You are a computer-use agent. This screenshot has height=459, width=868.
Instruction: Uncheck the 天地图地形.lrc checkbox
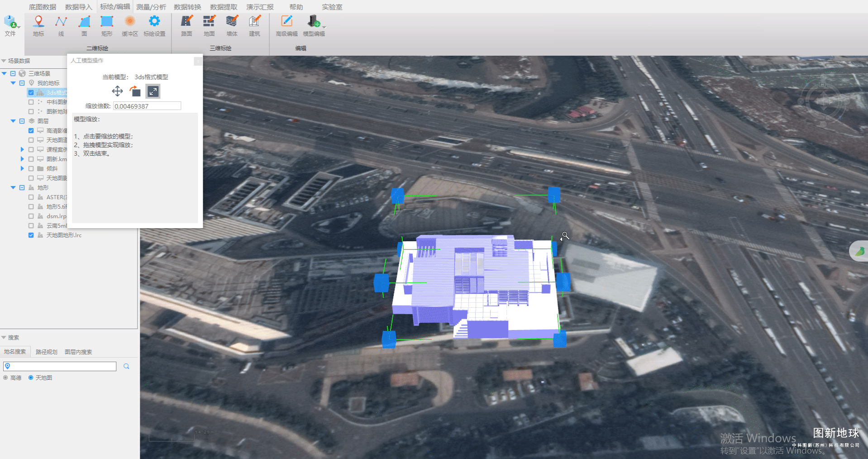(31, 235)
